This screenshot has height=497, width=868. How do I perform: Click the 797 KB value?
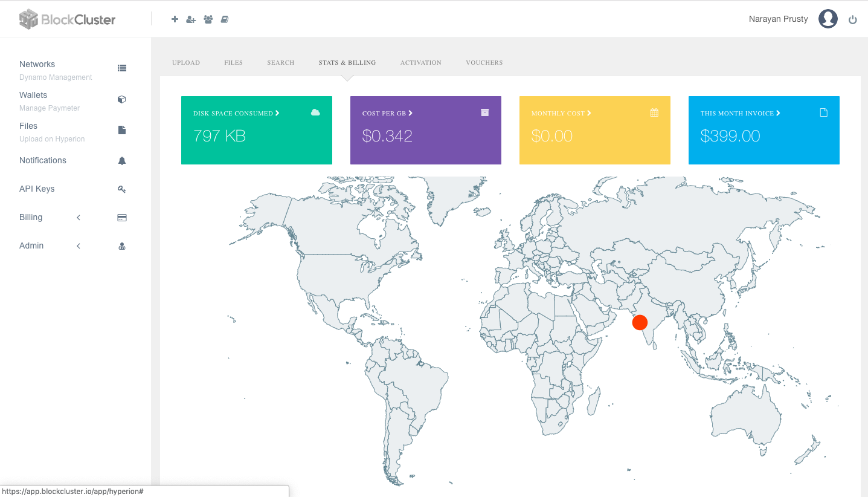coord(219,136)
